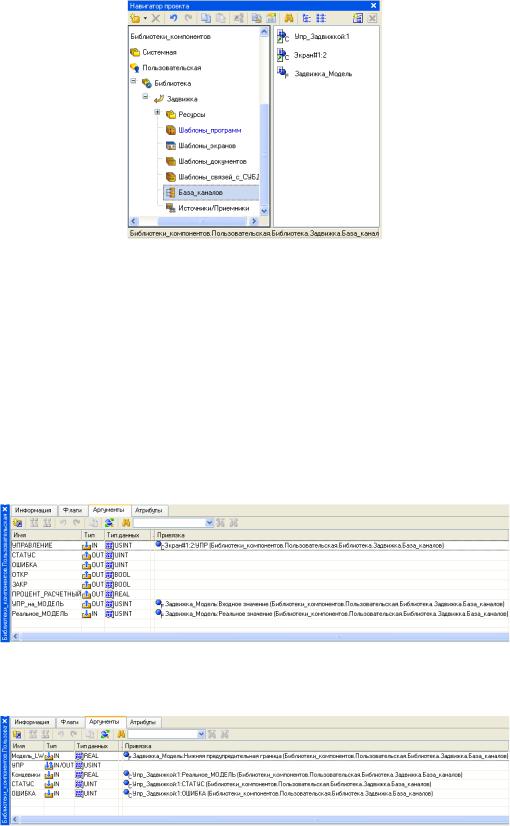This screenshot has height=826, width=510.
Task: Click the Модель_LW argument row
Action: [260, 756]
